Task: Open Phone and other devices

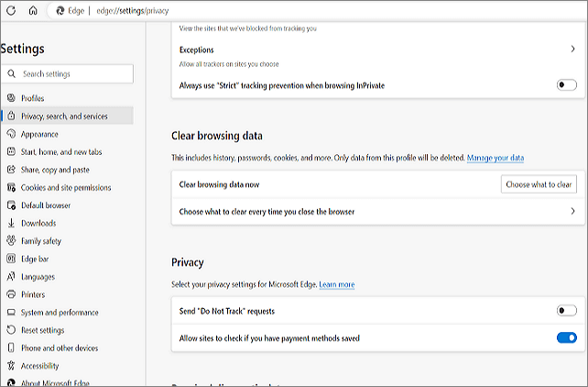Action: pyautogui.click(x=60, y=348)
